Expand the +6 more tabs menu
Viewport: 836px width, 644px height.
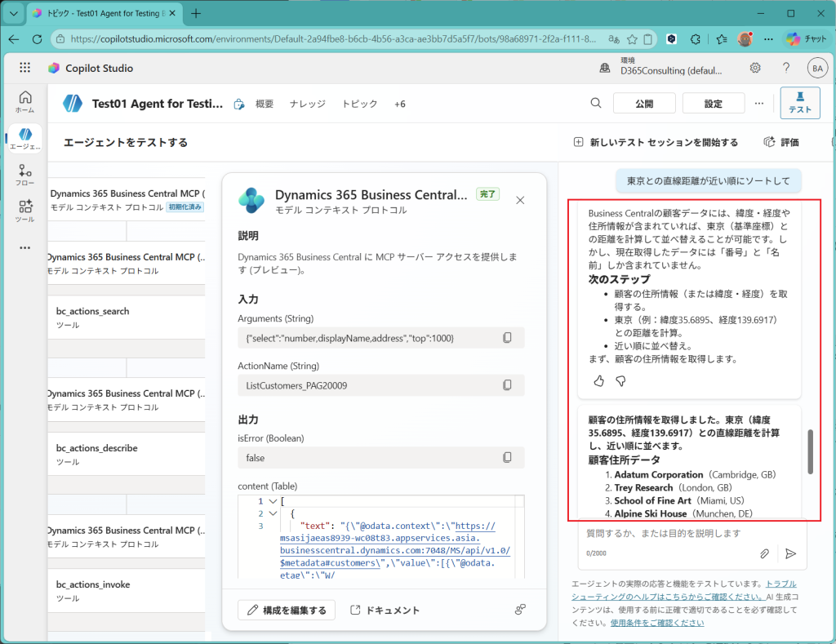coord(400,104)
